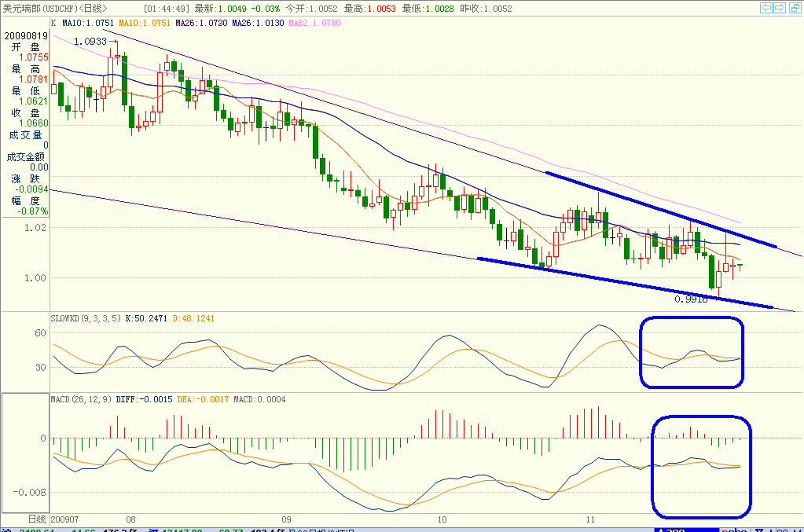Select the DEA:-0.0017 value
804x532 pixels.
point(203,400)
